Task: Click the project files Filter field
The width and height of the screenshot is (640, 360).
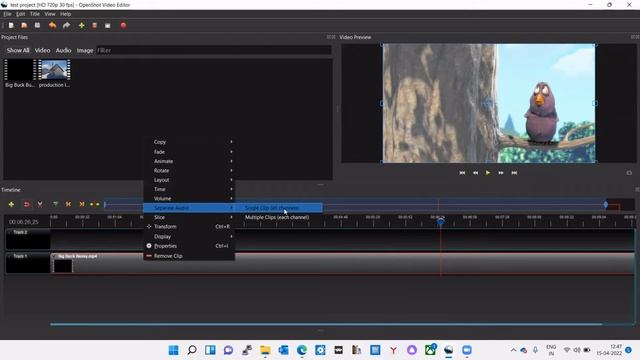Action: (213, 50)
